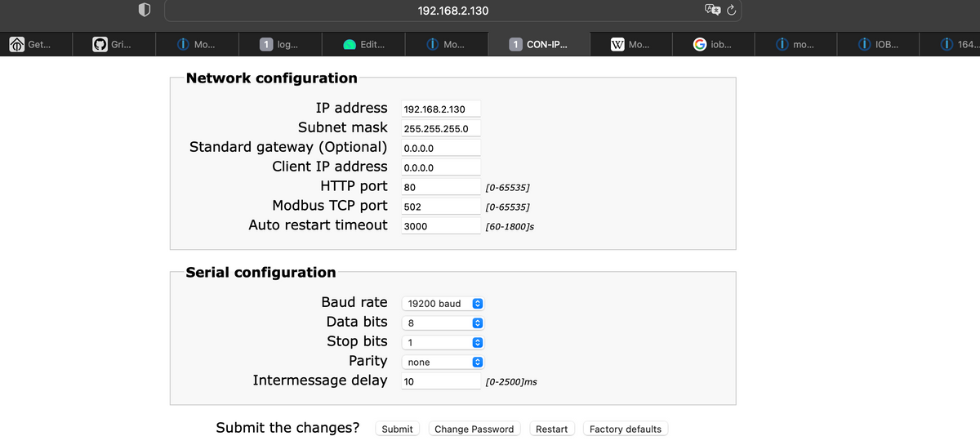Switch to the Google 'iob...' tab
The height and width of the screenshot is (445, 980).
(x=711, y=44)
